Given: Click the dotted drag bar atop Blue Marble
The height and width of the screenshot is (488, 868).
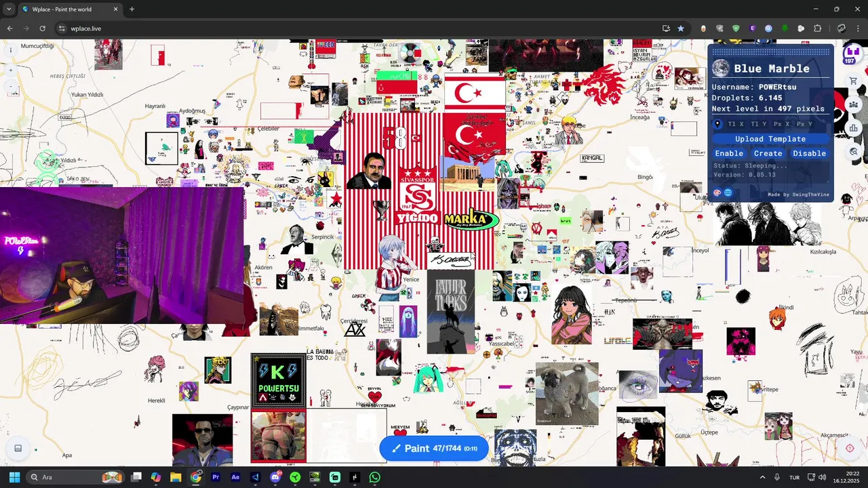Looking at the screenshot, I should (x=770, y=52).
